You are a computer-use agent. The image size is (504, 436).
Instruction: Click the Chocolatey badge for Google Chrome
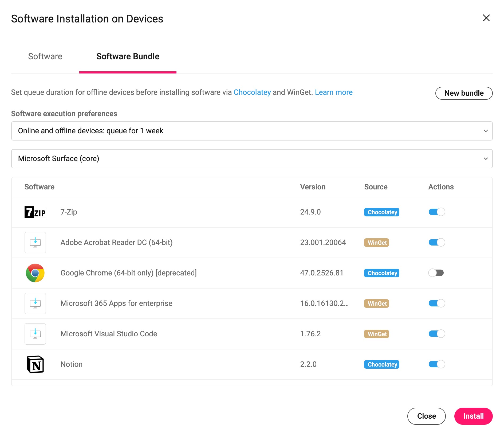point(382,273)
